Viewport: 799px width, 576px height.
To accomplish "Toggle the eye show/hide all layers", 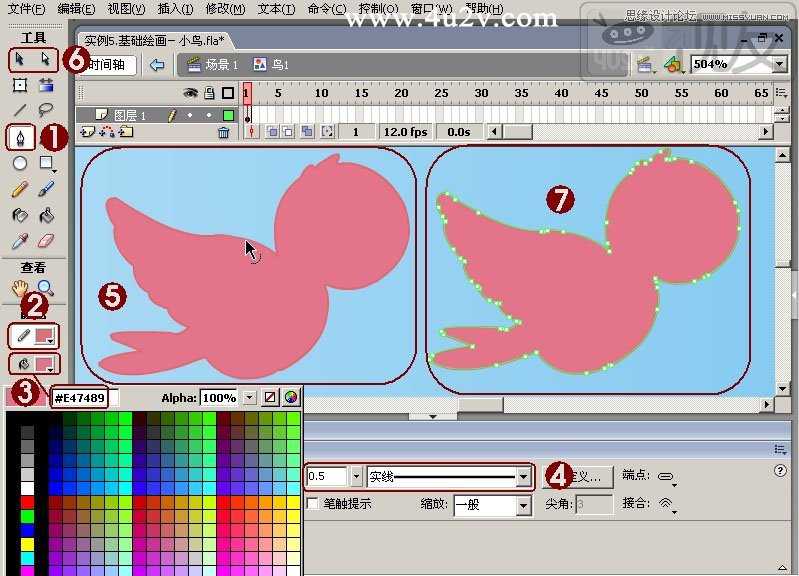I will pos(190,92).
